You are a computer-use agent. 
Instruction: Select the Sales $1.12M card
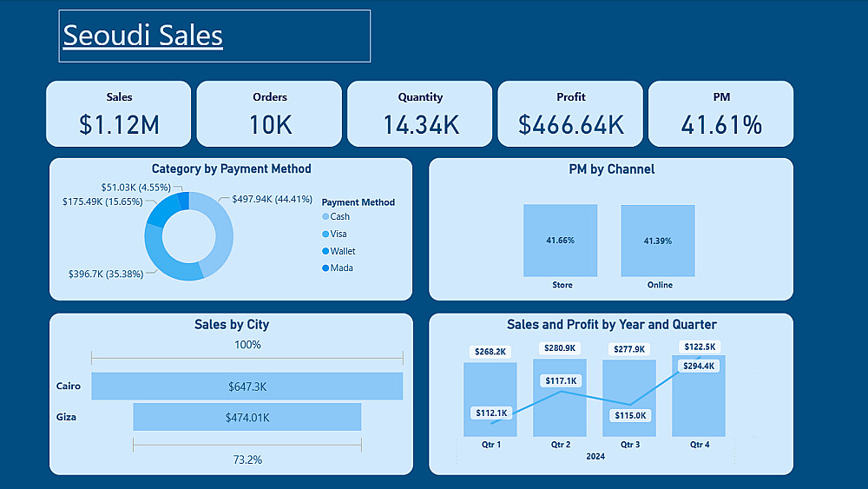pyautogui.click(x=118, y=114)
